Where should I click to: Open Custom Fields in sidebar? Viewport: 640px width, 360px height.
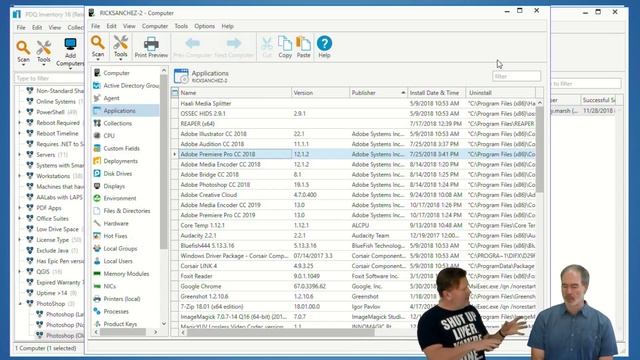(x=121, y=149)
